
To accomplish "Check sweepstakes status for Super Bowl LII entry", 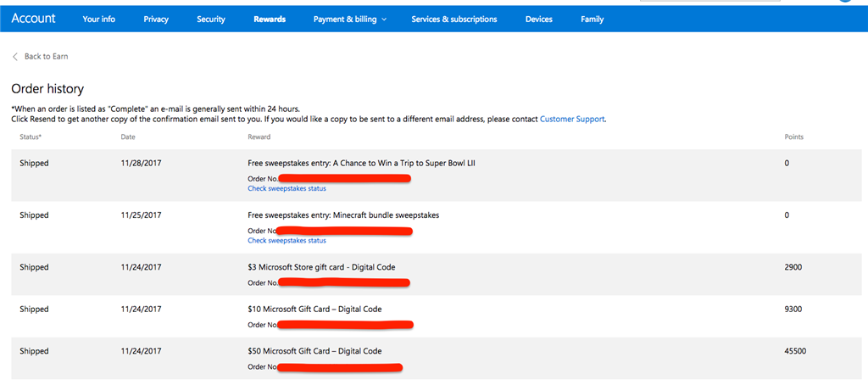I will pyautogui.click(x=287, y=188).
